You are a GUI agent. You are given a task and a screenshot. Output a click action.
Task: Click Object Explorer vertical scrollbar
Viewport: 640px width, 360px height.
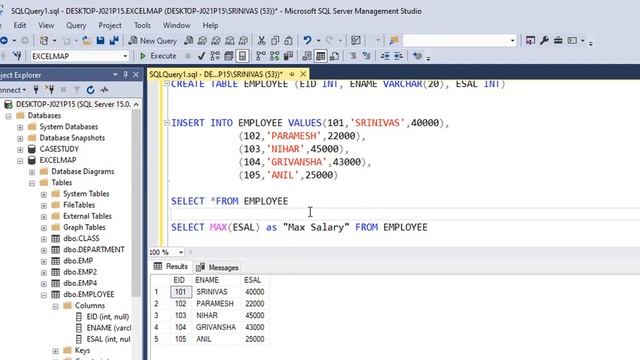tap(136, 204)
